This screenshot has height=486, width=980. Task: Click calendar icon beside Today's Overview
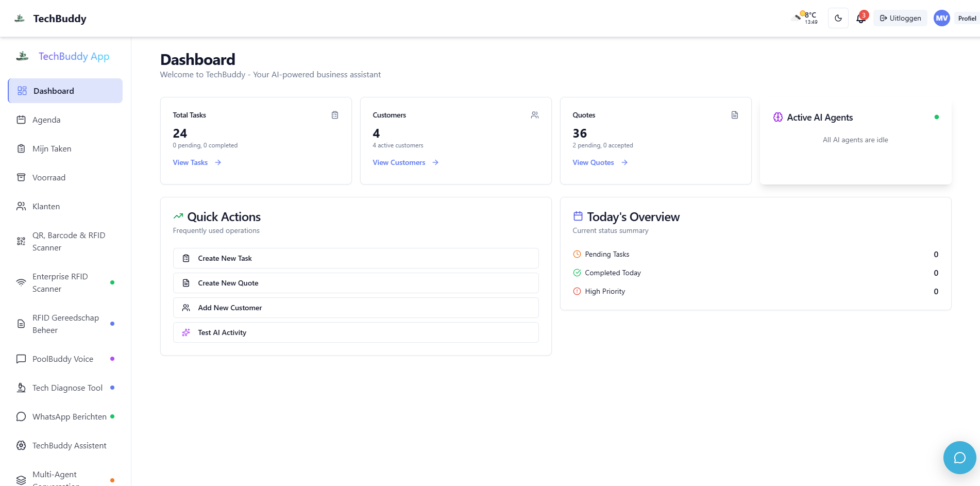pyautogui.click(x=578, y=216)
